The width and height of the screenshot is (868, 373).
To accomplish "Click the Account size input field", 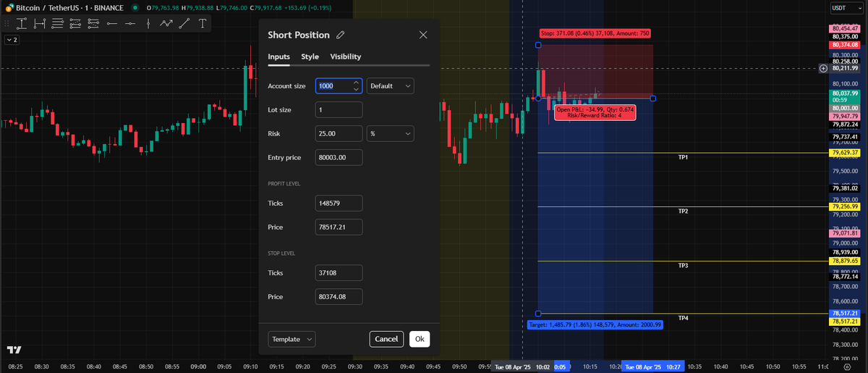I will pyautogui.click(x=339, y=86).
